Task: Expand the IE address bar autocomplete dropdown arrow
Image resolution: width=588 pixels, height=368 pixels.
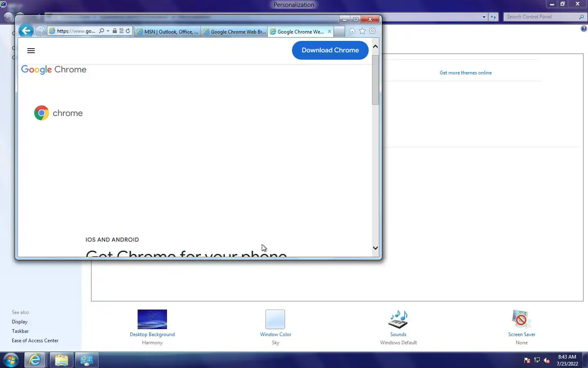Action: [108, 31]
